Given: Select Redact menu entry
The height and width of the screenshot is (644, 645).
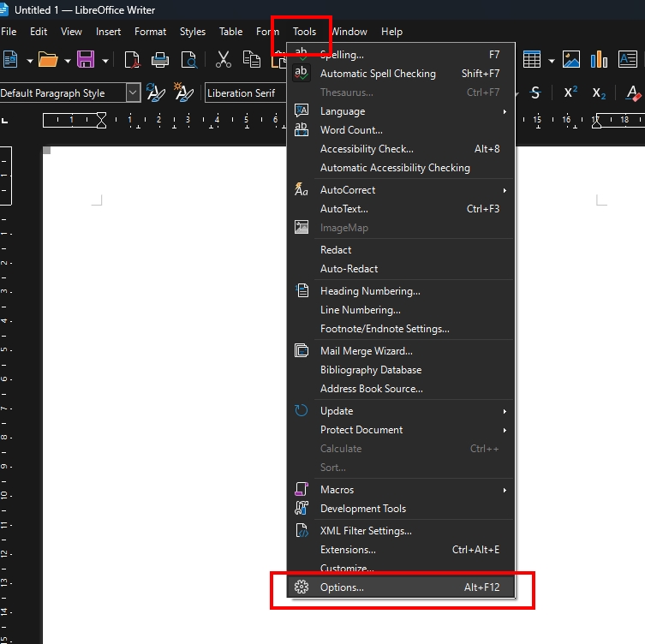Looking at the screenshot, I should (x=401, y=250).
